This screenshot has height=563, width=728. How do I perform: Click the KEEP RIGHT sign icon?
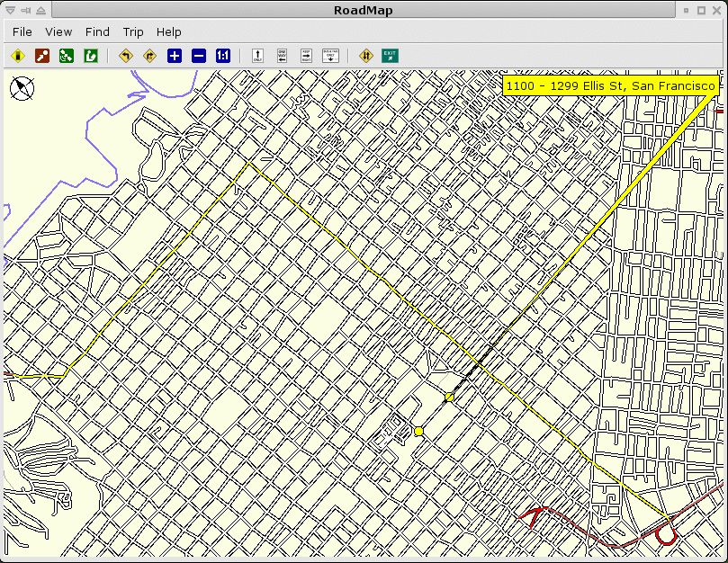click(306, 56)
